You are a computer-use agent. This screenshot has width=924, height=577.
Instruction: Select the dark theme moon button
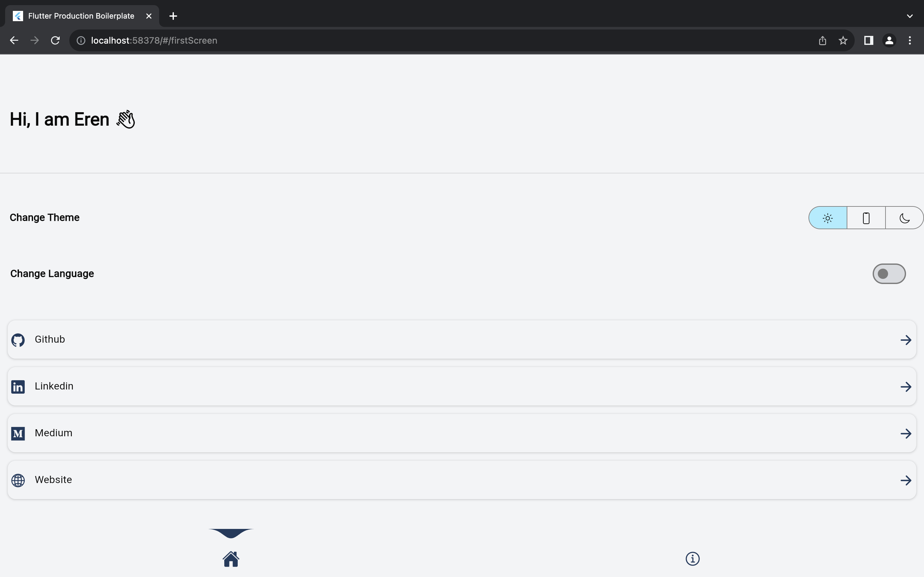coord(904,218)
